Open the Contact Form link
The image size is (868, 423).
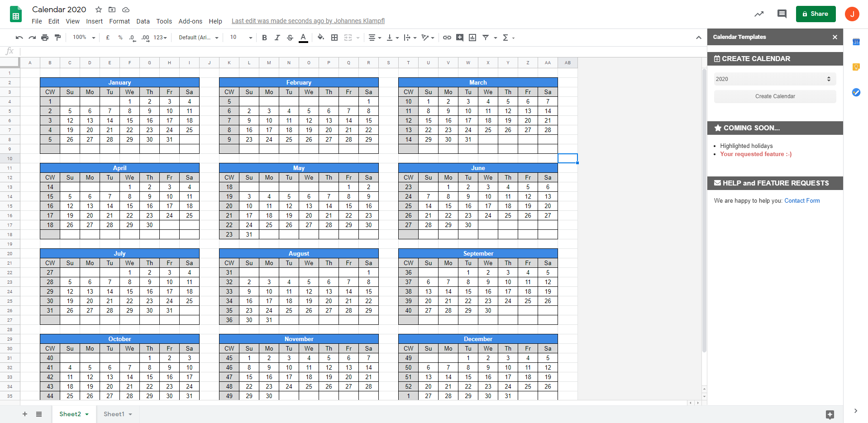[x=802, y=201]
